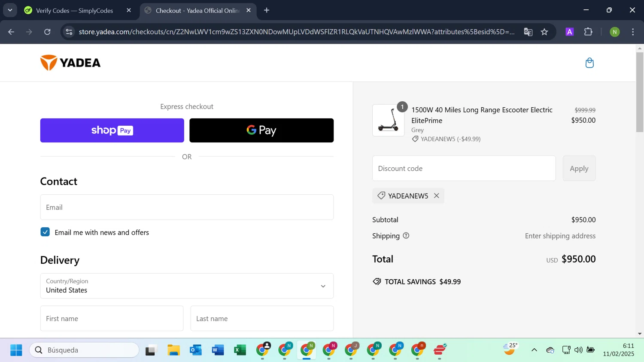Screen dimensions: 644x362
Task: Open Task View on the taskbar
Action: (x=151, y=350)
